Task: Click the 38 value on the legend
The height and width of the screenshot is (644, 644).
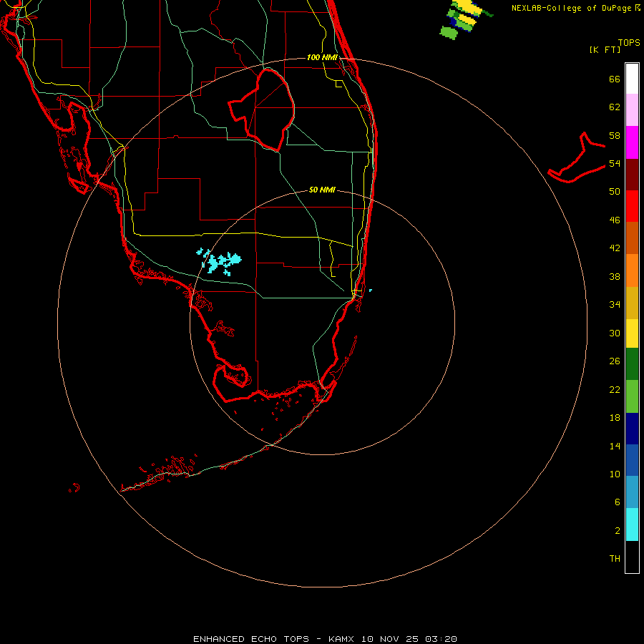Action: coord(615,276)
